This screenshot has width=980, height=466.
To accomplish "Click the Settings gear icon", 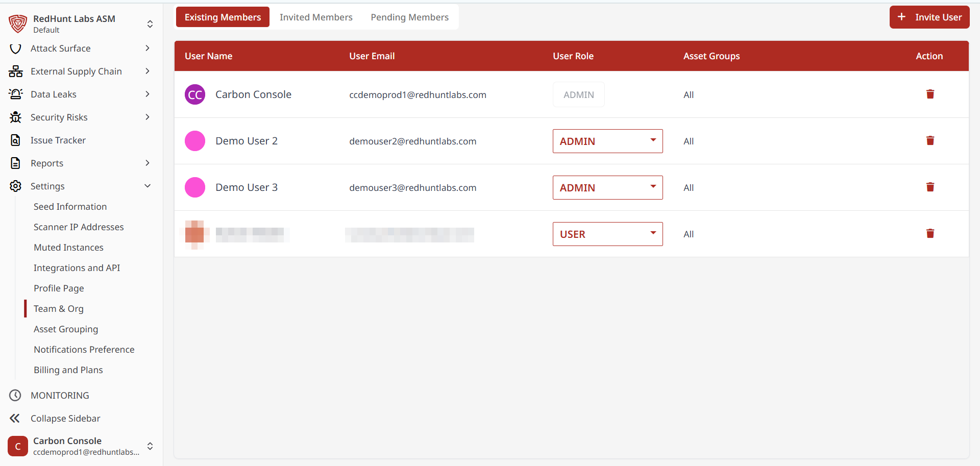I will [15, 186].
